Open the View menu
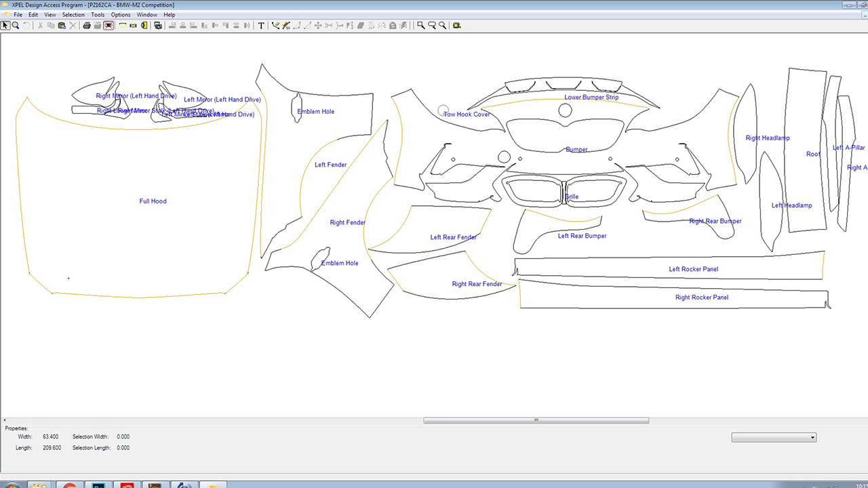The height and width of the screenshot is (488, 868). (x=50, y=14)
